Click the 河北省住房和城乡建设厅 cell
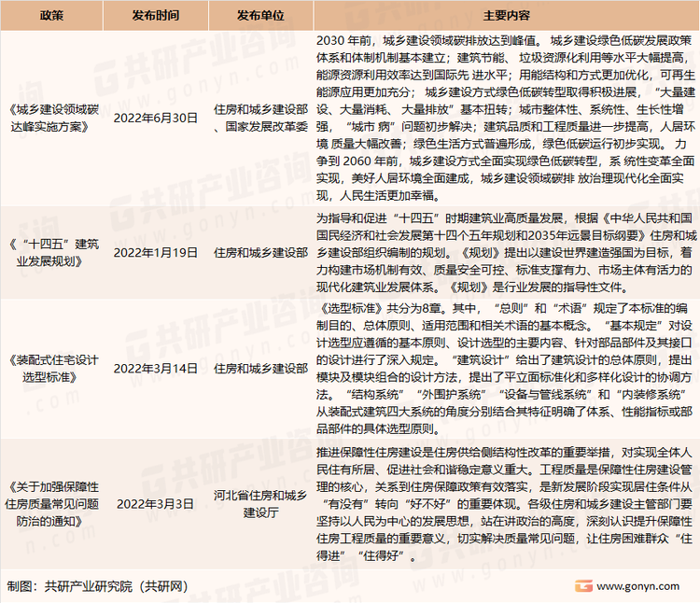 pos(260,504)
